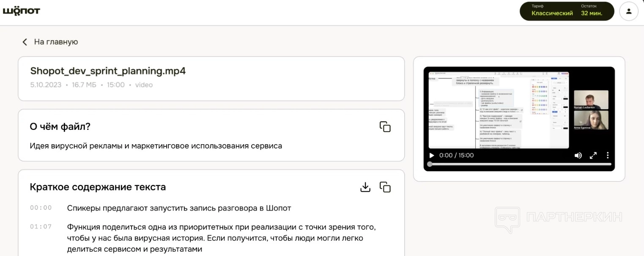Download the Краткое содержание текста summary

pyautogui.click(x=365, y=187)
